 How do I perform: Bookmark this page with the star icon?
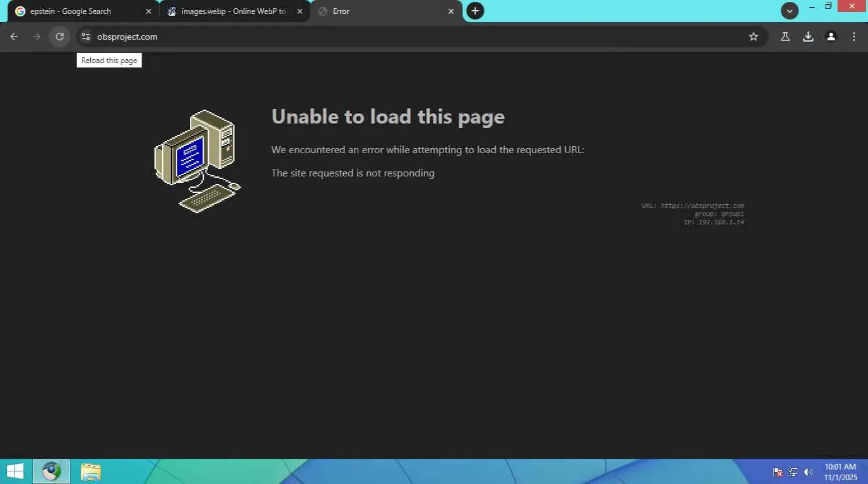point(753,37)
